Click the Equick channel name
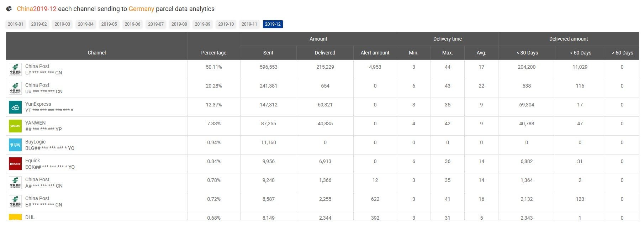This screenshot has height=225, width=644. (x=32, y=161)
